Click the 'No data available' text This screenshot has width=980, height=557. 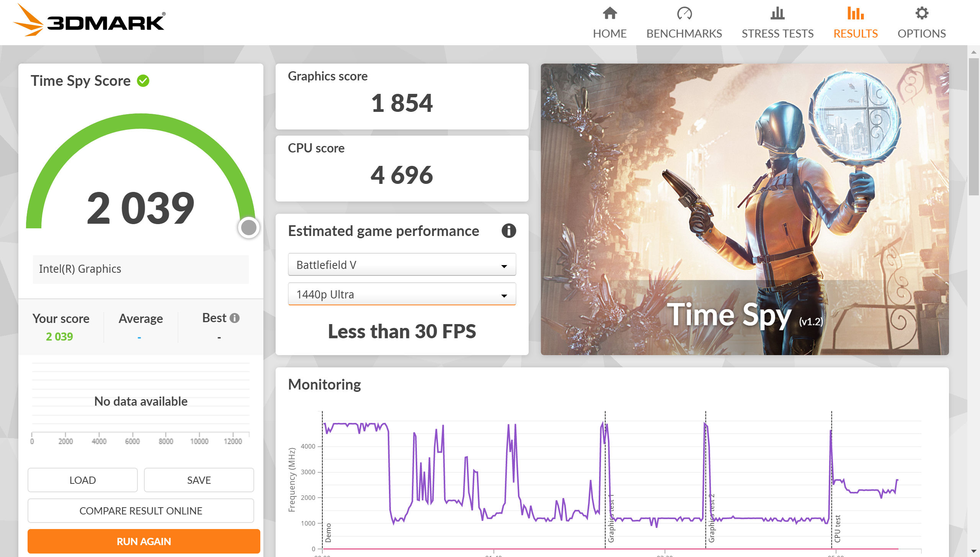[141, 401]
